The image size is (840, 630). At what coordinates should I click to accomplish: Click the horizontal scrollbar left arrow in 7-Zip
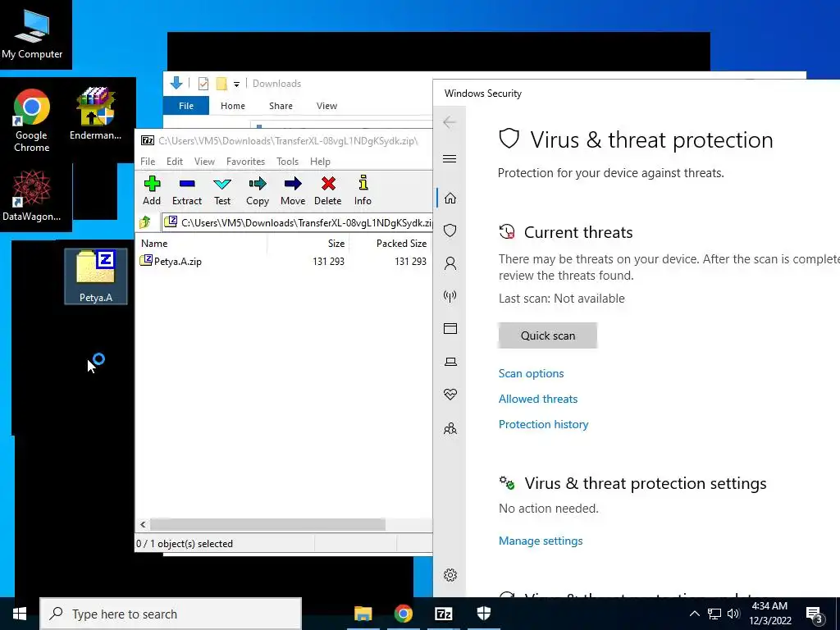tap(143, 524)
